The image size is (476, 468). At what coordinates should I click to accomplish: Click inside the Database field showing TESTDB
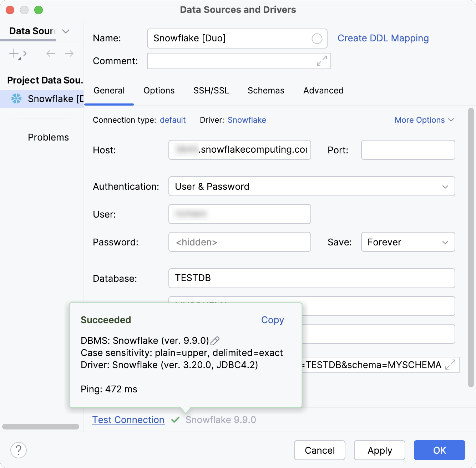coord(311,278)
